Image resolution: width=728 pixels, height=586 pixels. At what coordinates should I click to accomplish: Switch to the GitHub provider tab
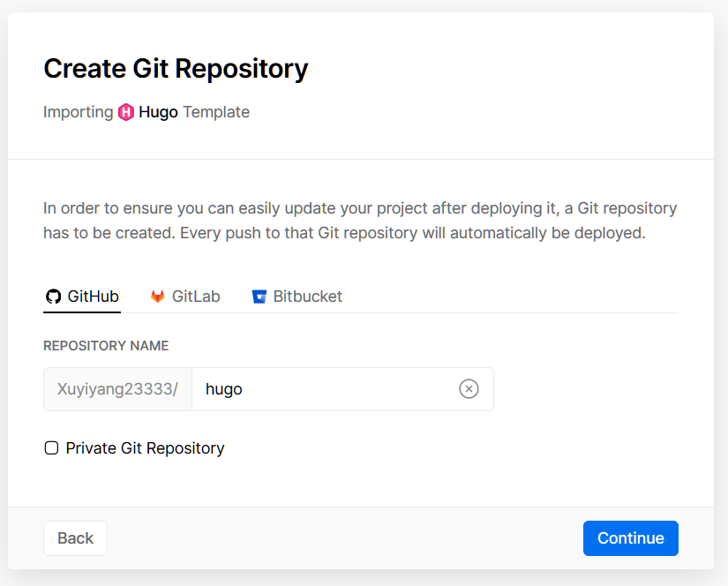pyautogui.click(x=93, y=297)
